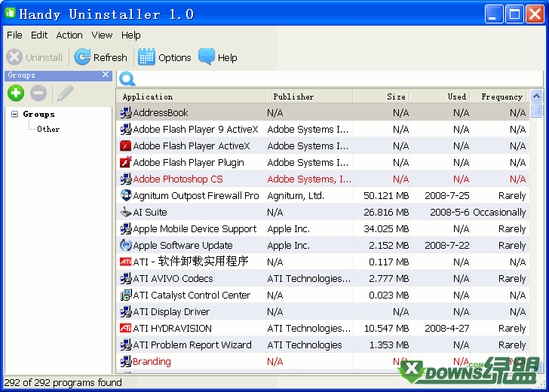Click the ATI Display Driver icon
The image size is (549, 392).
pyautogui.click(x=126, y=311)
